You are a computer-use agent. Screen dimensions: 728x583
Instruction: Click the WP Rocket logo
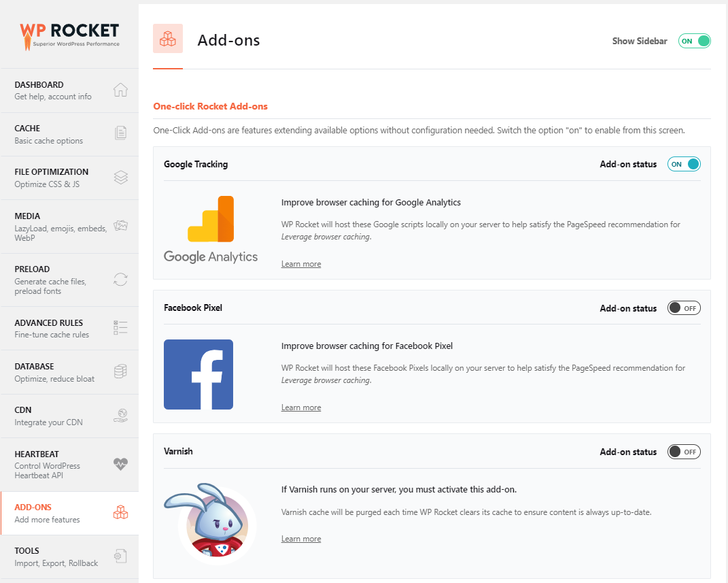[69, 34]
